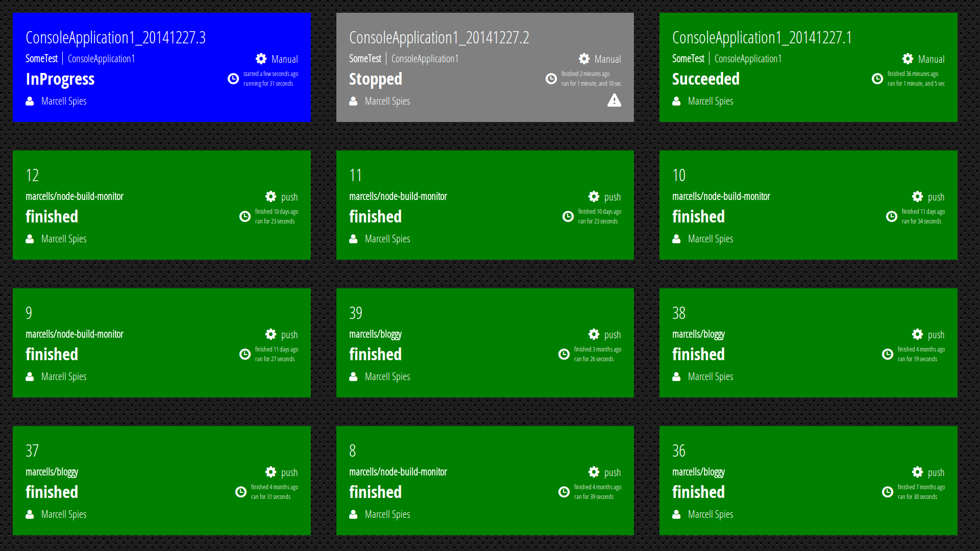Click the gear icon on build 38 tile
Image resolution: width=980 pixels, height=551 pixels.
(x=917, y=334)
